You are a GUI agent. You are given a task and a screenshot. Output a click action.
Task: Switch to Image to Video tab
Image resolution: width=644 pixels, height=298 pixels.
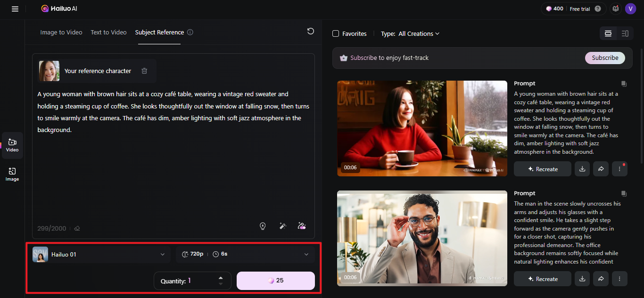point(61,33)
